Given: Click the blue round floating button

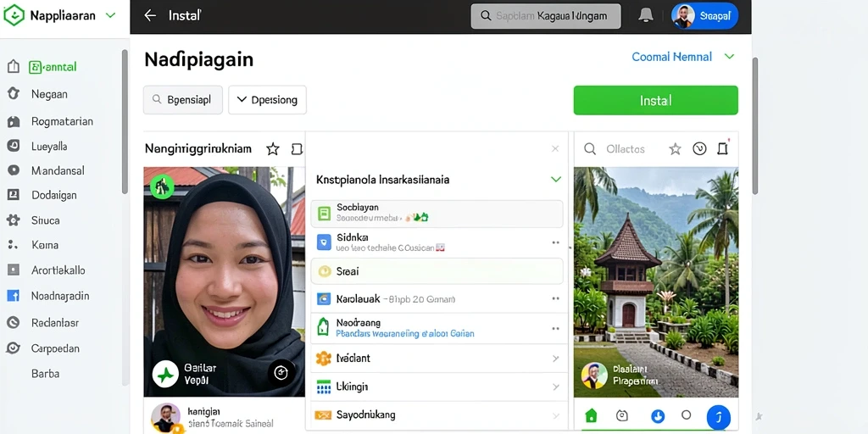Looking at the screenshot, I should pyautogui.click(x=719, y=417).
